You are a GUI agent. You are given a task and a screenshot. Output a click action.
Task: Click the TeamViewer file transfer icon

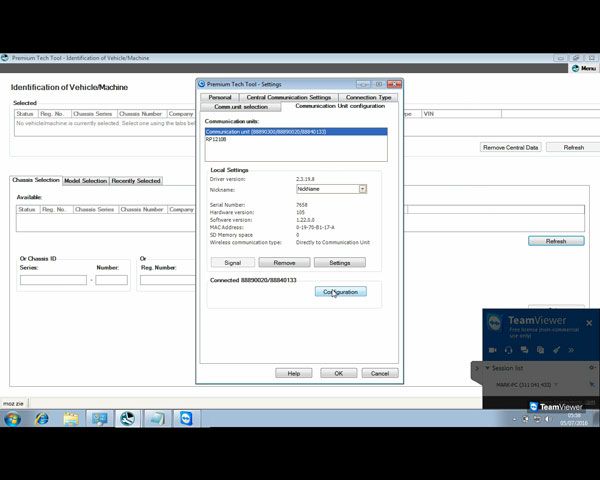(540, 350)
